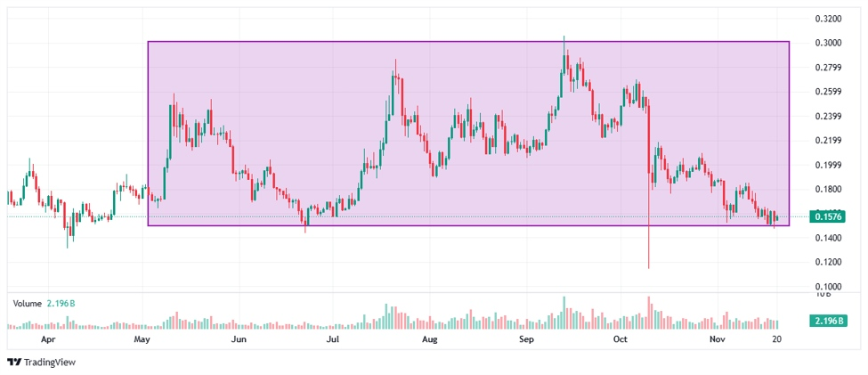Click the Jul label on time axis
Viewport: 868px width, 375px height.
[333, 340]
